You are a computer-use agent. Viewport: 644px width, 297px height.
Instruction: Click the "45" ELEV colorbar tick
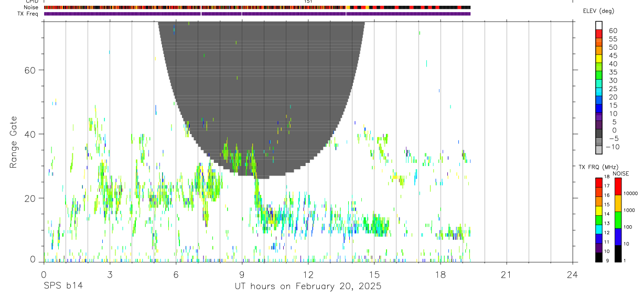(613, 56)
